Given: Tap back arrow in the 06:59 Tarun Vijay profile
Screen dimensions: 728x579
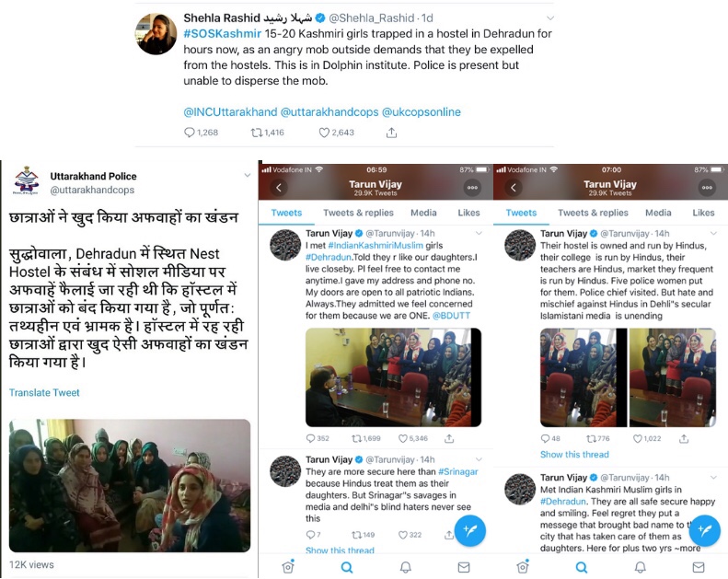Looking at the screenshot, I should pos(279,188).
